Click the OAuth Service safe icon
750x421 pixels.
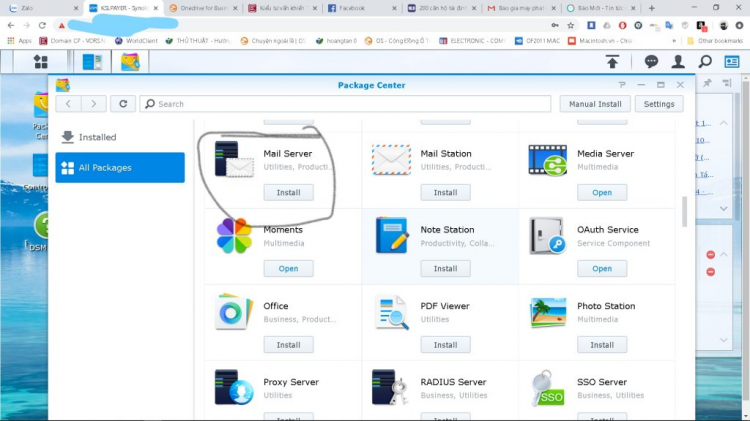(x=548, y=235)
